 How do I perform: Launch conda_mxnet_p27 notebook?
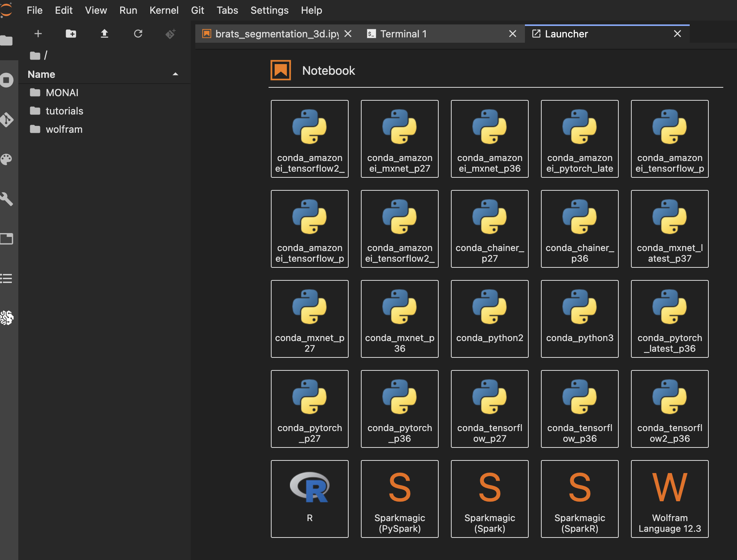point(309,319)
